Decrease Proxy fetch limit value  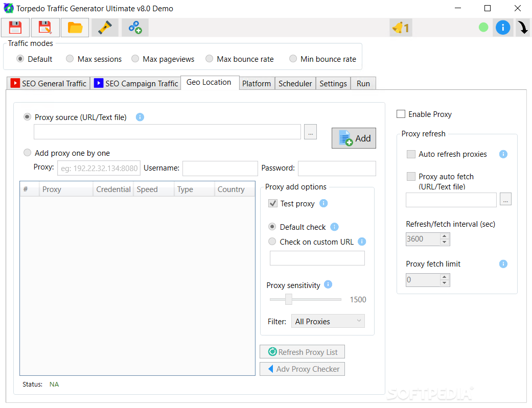pyautogui.click(x=445, y=283)
